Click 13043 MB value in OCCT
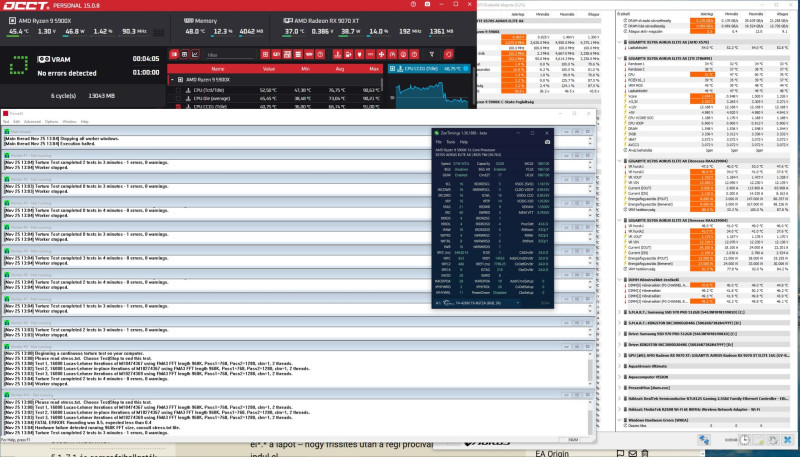 pos(101,96)
